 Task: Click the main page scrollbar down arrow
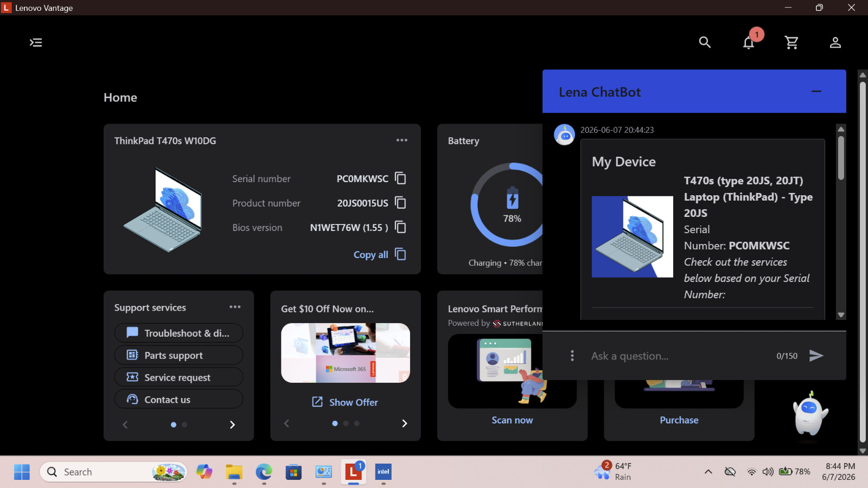coord(863,451)
